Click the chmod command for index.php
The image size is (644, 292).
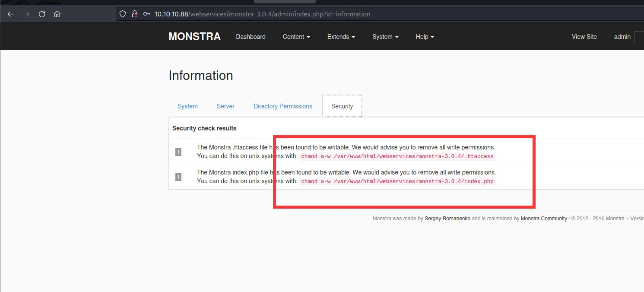[397, 181]
